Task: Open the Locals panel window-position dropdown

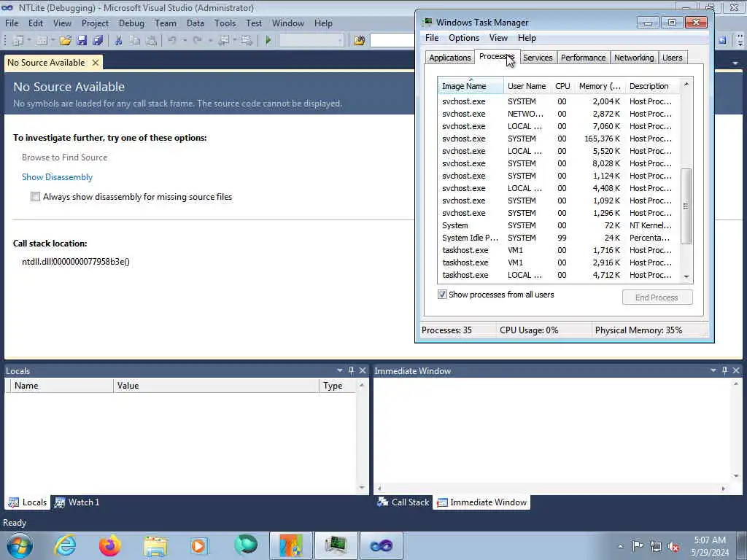Action: coord(340,370)
